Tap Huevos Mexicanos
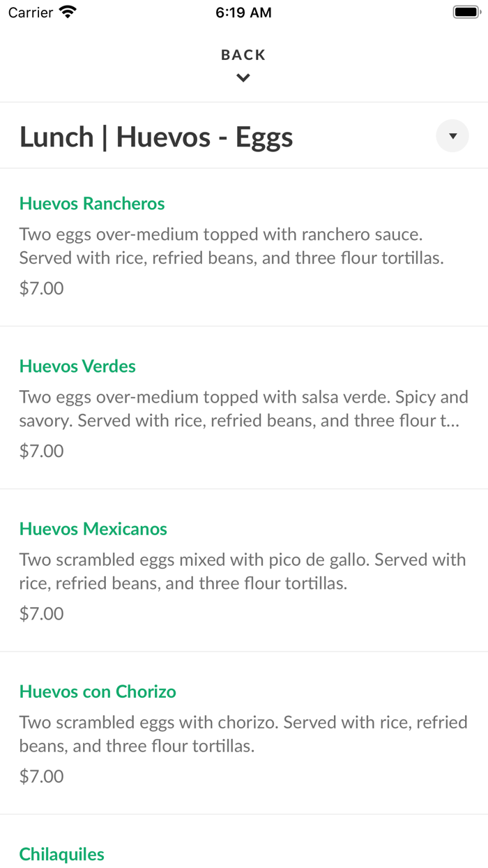 [x=93, y=529]
